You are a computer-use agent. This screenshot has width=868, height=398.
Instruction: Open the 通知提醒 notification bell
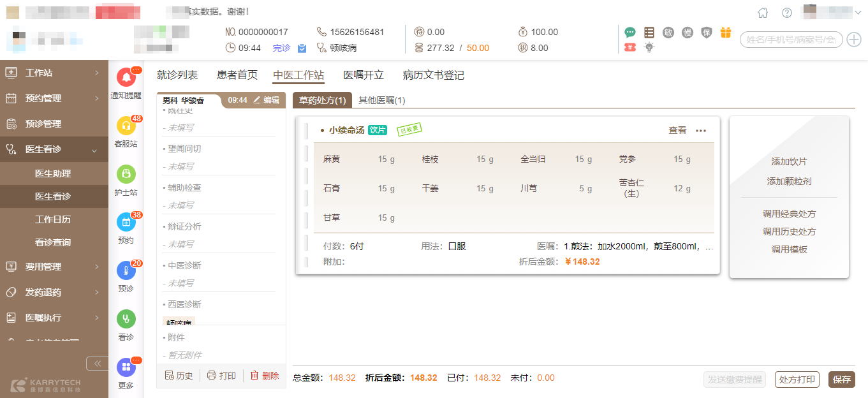coord(126,78)
